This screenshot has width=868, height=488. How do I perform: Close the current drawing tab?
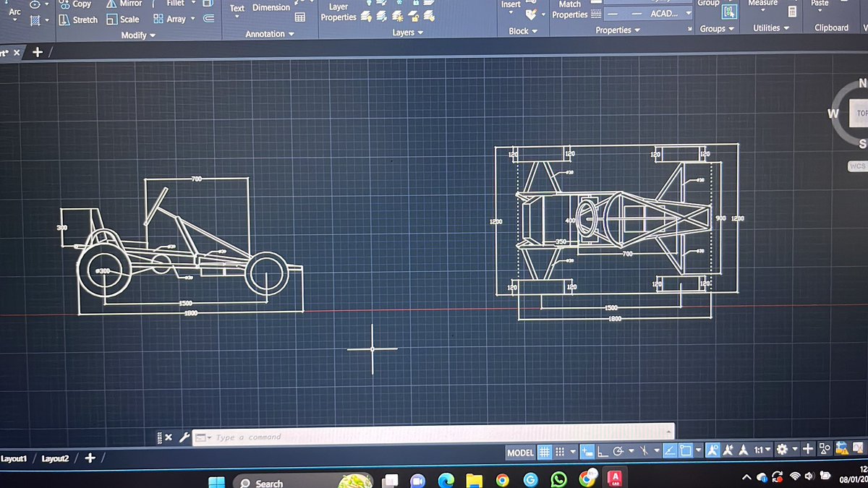(17, 53)
